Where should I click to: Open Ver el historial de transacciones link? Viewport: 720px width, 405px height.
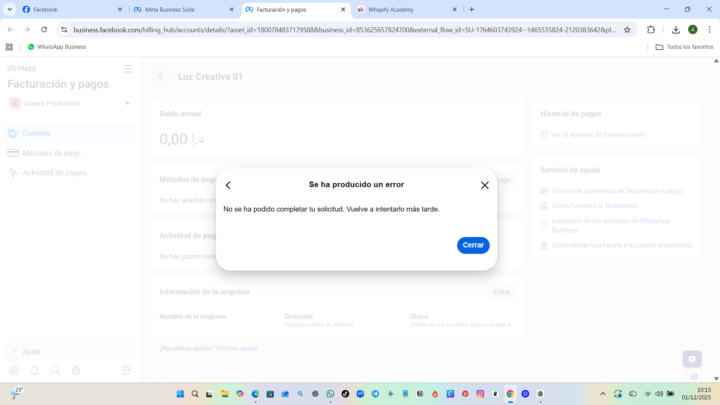(x=597, y=135)
